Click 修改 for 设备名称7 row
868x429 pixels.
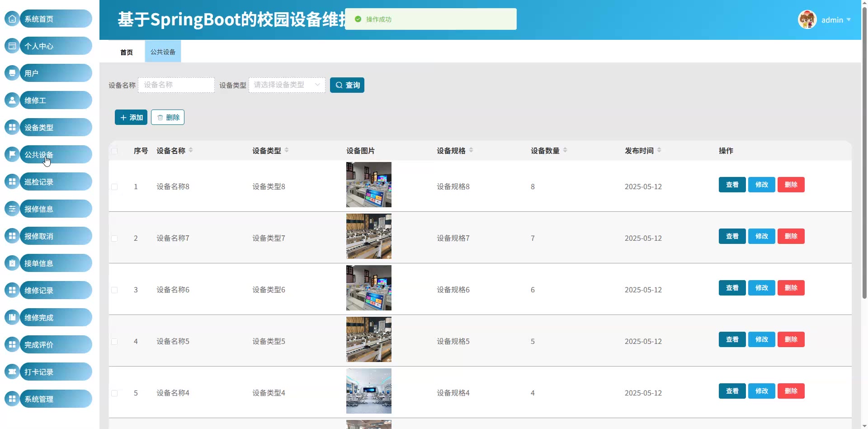click(761, 236)
